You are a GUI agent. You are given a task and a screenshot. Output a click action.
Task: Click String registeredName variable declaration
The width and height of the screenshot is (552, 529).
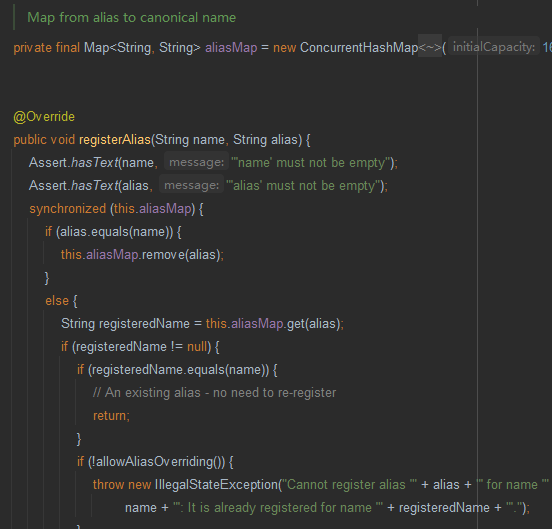[125, 323]
